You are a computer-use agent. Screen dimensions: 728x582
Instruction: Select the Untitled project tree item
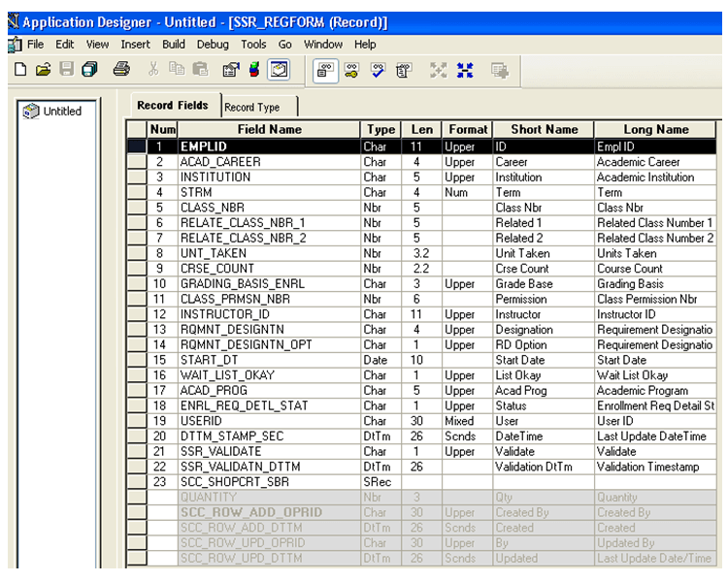62,112
